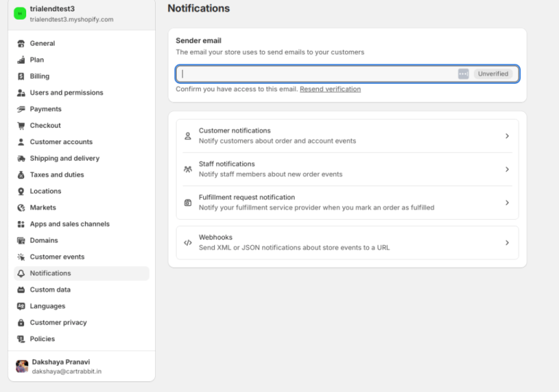Click the green store avatar icon
Viewport: 559px width, 392px height.
[x=20, y=13]
